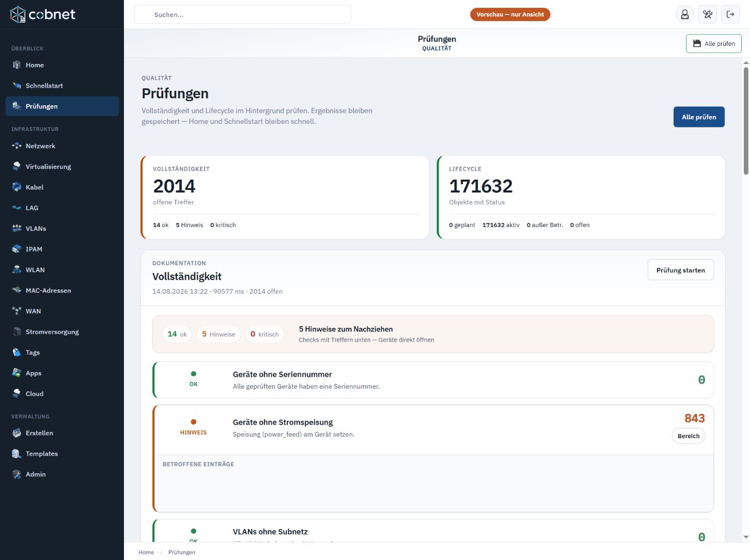Click the logout icon in the top bar

tap(730, 14)
